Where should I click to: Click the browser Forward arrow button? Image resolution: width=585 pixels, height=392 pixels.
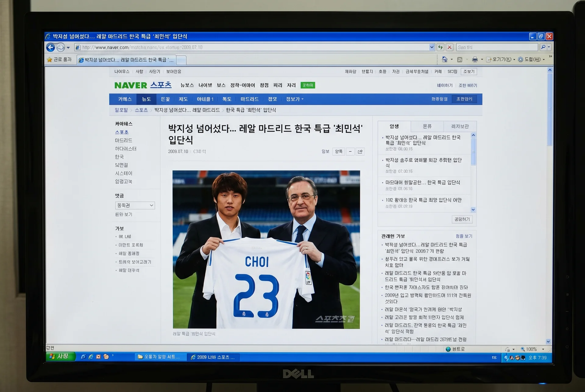click(60, 47)
